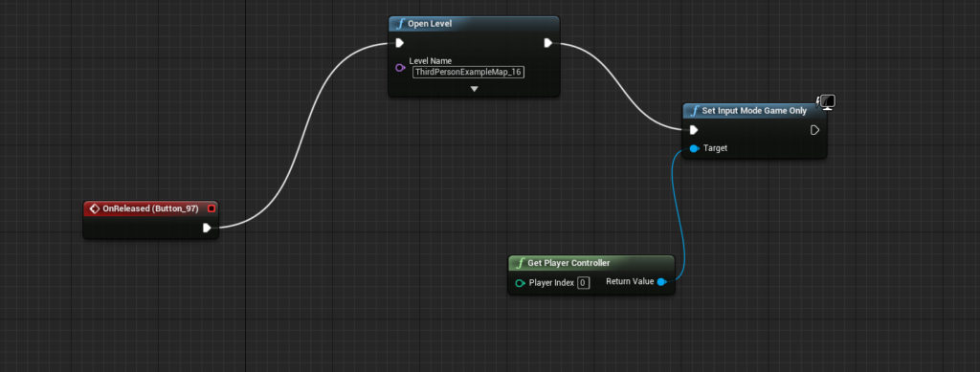980x372 pixels.
Task: Click the event diamond icon on OnReleased node
Action: (x=95, y=208)
